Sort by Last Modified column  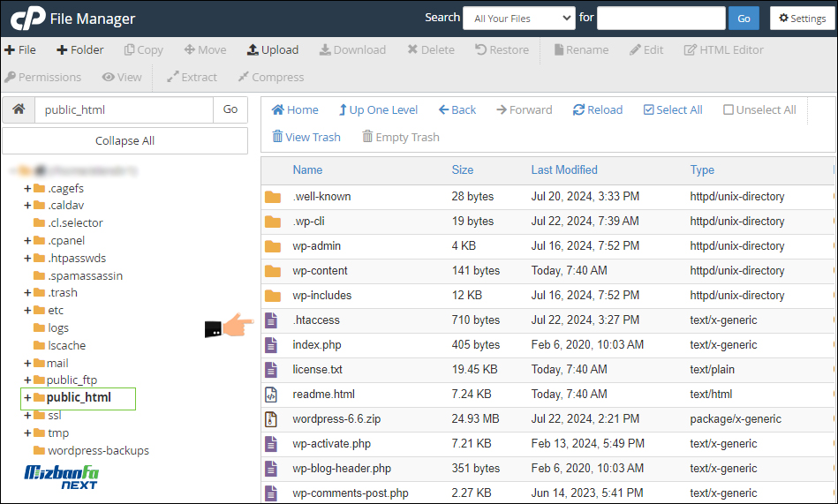coord(564,170)
